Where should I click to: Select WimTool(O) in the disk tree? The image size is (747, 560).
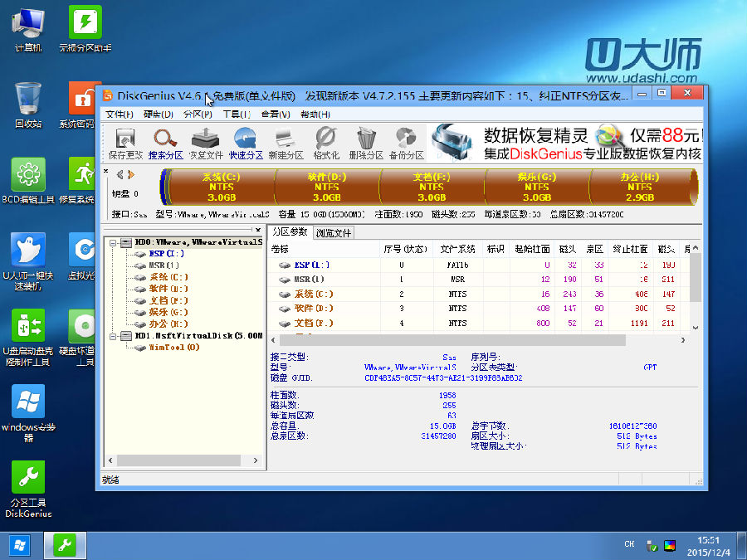(x=174, y=347)
